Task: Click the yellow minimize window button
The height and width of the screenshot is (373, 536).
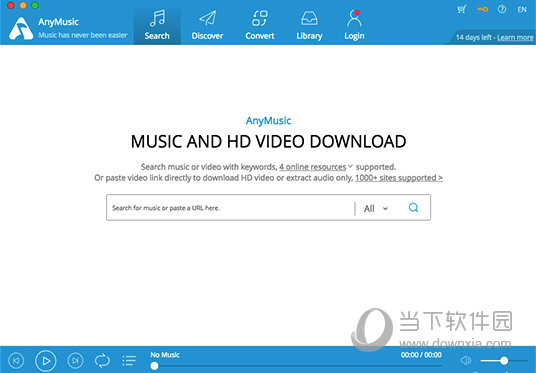Action: coord(23,5)
